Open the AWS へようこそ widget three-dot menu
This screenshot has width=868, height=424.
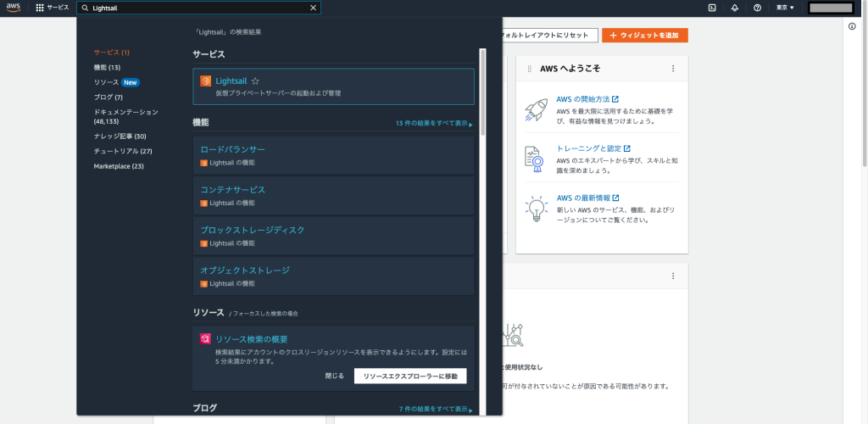[x=673, y=69]
